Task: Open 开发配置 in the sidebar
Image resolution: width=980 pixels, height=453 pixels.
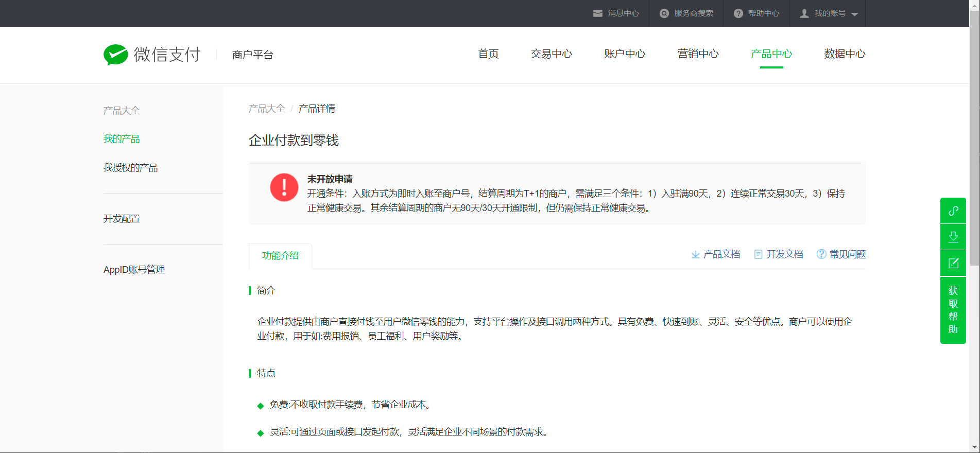Action: coord(122,219)
